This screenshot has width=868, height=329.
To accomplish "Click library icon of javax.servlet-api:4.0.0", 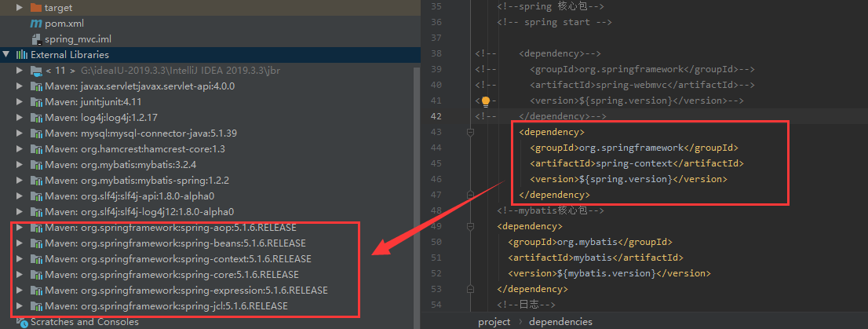I will 36,86.
